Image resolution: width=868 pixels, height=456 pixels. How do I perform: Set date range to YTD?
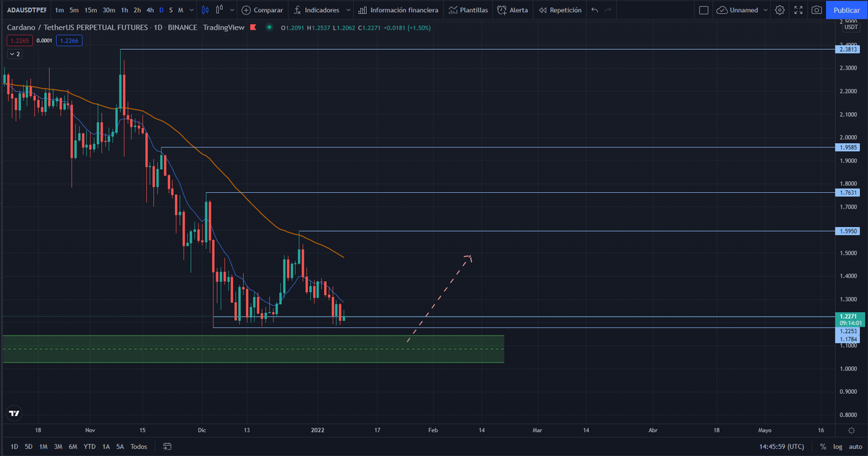90,447
